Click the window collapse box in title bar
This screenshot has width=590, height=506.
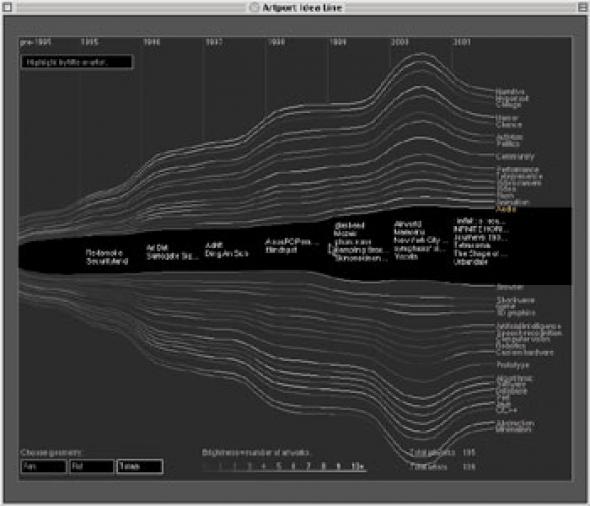pyautogui.click(x=582, y=7)
